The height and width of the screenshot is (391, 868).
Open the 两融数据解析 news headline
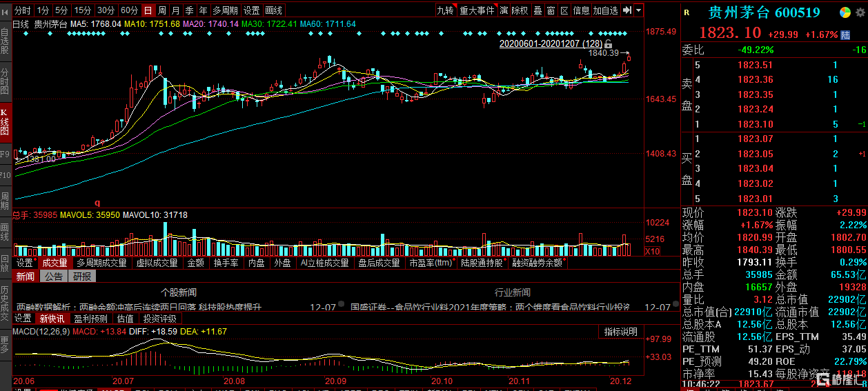coord(138,307)
